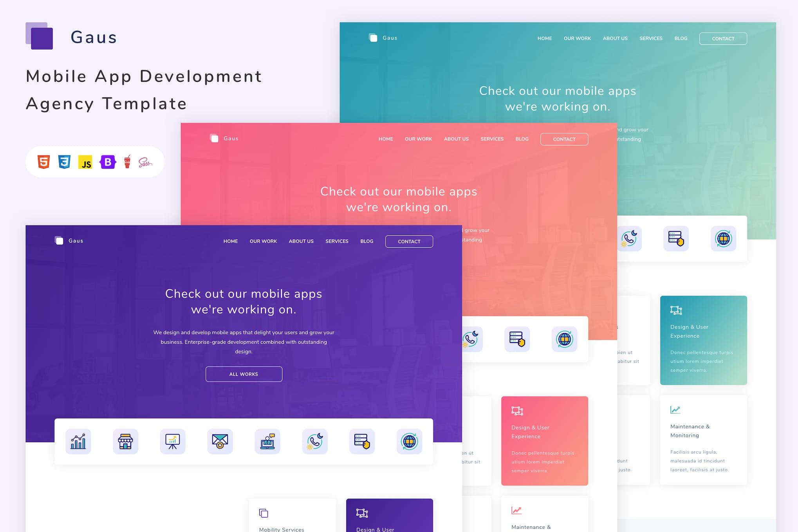The height and width of the screenshot is (532, 798).
Task: Click the CONTACT button in purple theme
Action: coord(408,241)
